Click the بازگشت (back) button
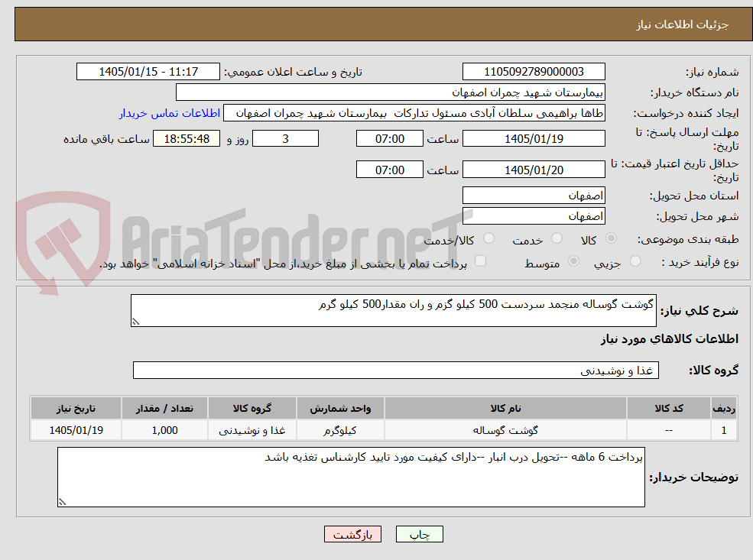This screenshot has height=560, width=753. click(x=352, y=534)
